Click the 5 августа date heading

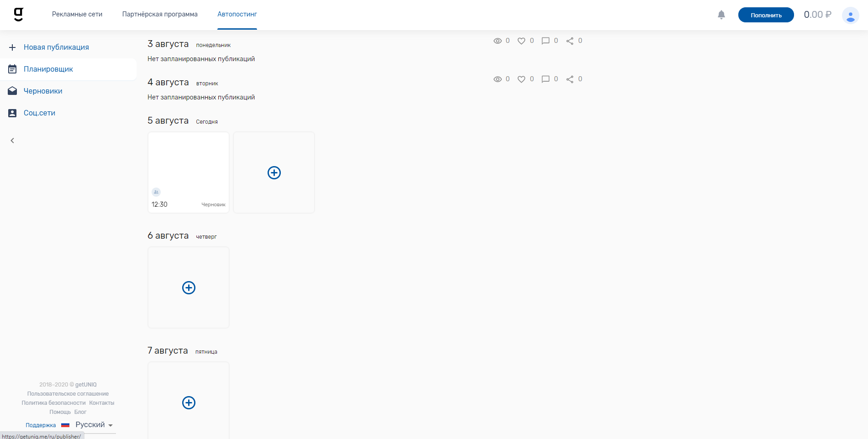point(168,120)
